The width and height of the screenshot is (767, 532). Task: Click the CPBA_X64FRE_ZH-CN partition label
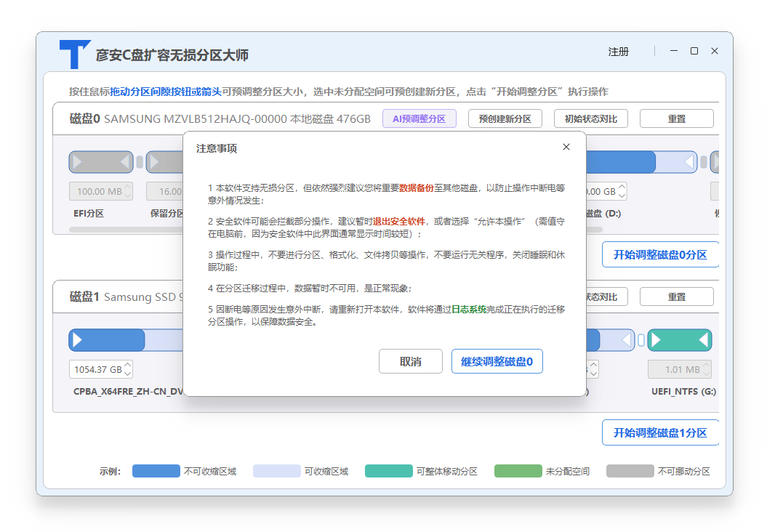pyautogui.click(x=128, y=391)
